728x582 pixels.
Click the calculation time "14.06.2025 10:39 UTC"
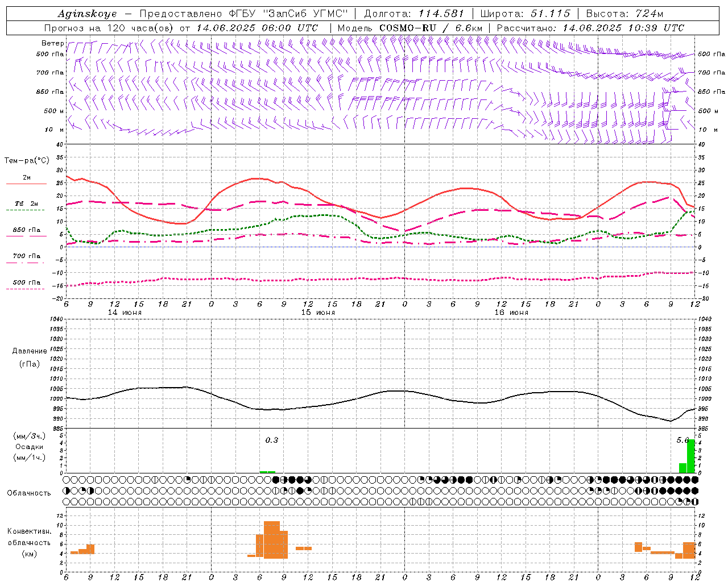coord(623,28)
